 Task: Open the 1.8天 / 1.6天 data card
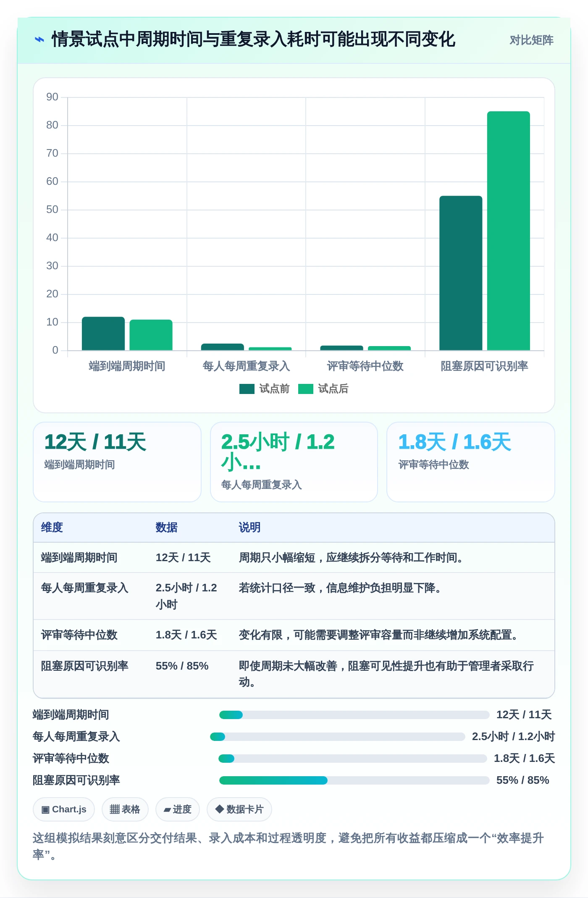click(471, 462)
